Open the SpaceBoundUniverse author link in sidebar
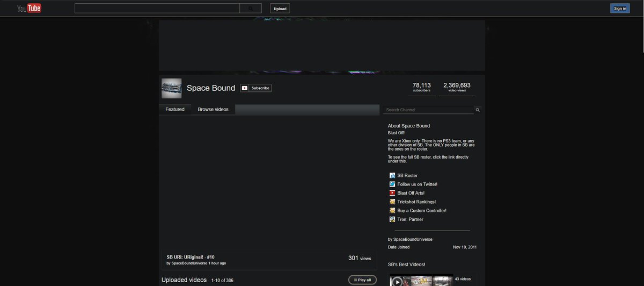 tap(413, 239)
